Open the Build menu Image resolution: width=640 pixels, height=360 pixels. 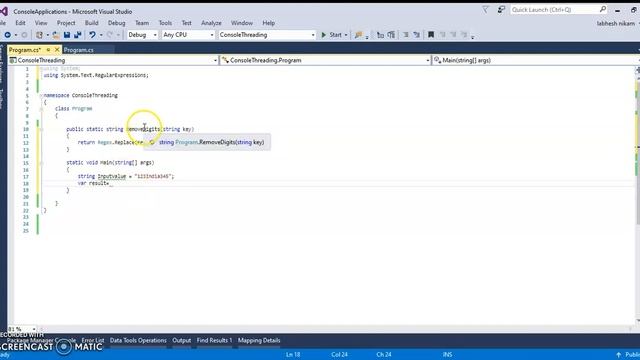pyautogui.click(x=91, y=23)
